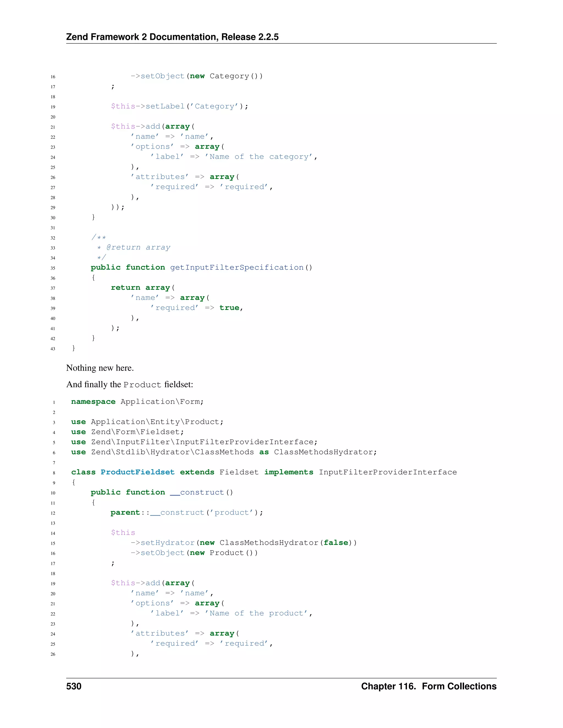Click the line '->setObject(new Category())'
Screen dimensions: 563x728
tap(197, 76)
